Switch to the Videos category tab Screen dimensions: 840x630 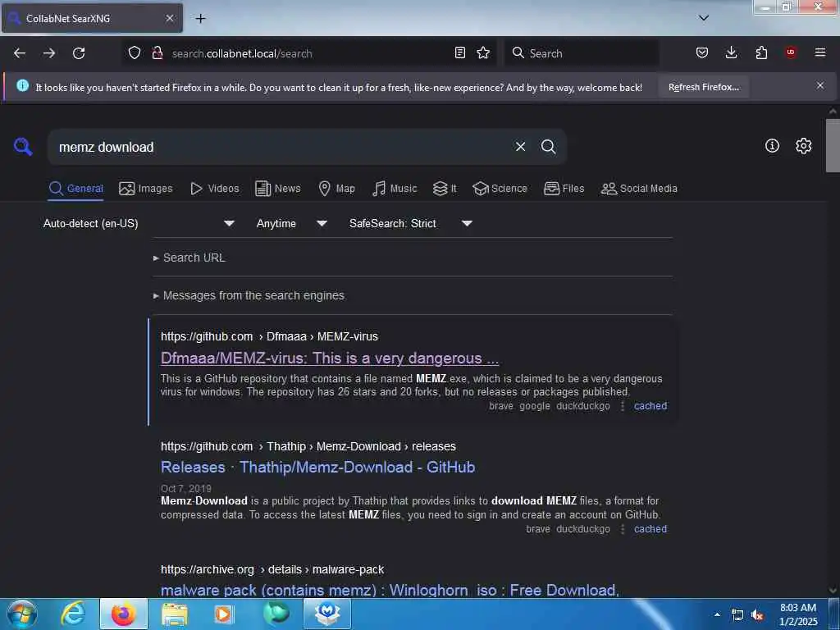pyautogui.click(x=215, y=189)
